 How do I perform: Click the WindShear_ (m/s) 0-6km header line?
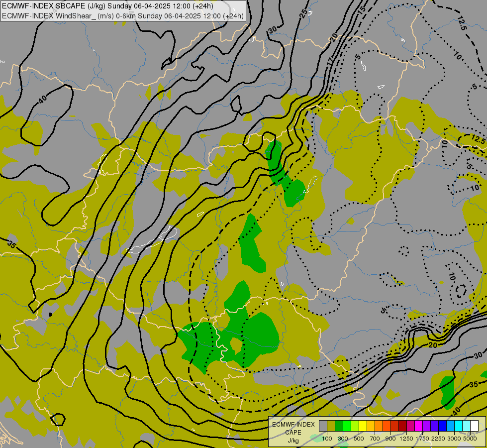coord(123,16)
